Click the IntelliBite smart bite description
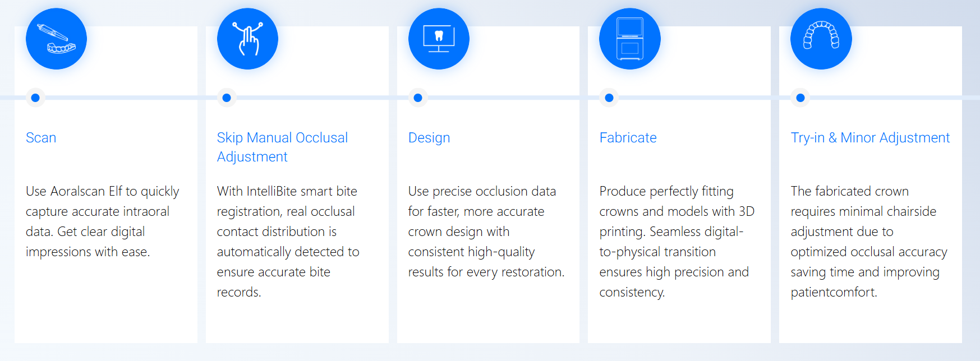This screenshot has width=980, height=361. tap(288, 242)
